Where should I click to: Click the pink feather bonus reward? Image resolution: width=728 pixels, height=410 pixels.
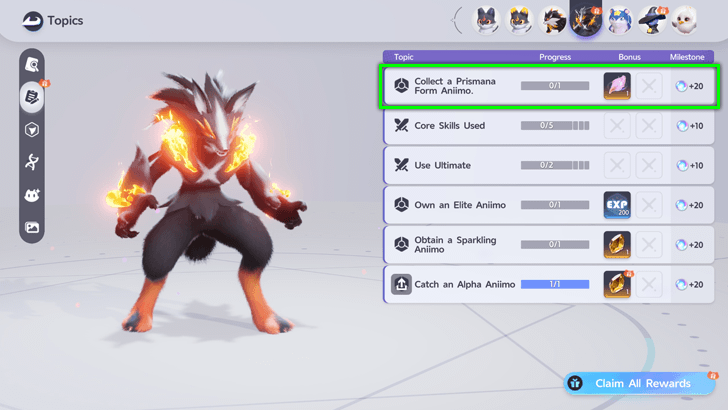pyautogui.click(x=617, y=86)
